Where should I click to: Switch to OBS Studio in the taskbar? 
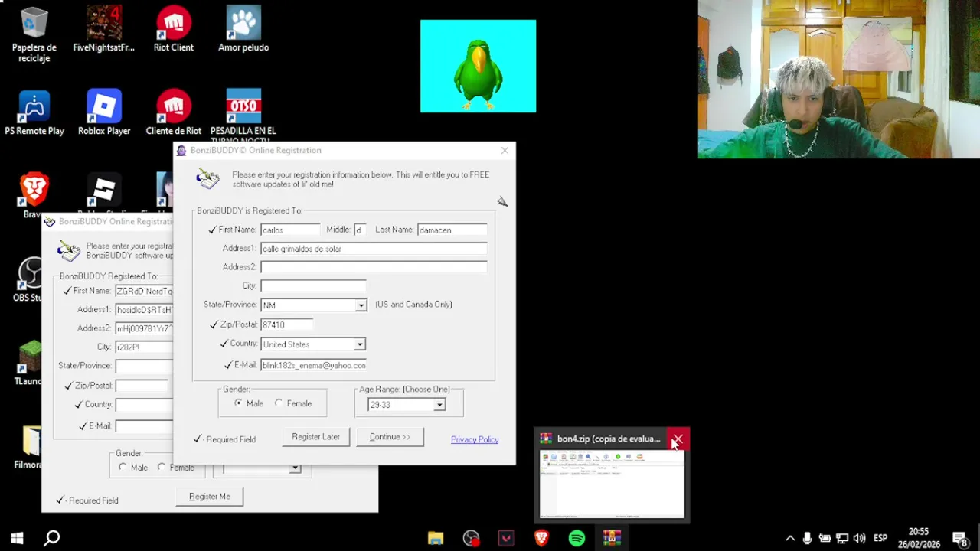point(471,538)
